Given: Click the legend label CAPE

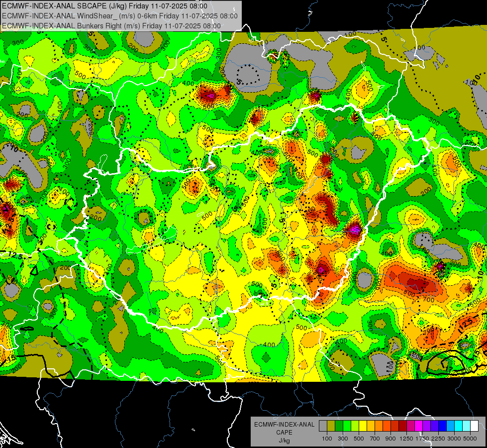Looking at the screenshot, I should tap(284, 433).
